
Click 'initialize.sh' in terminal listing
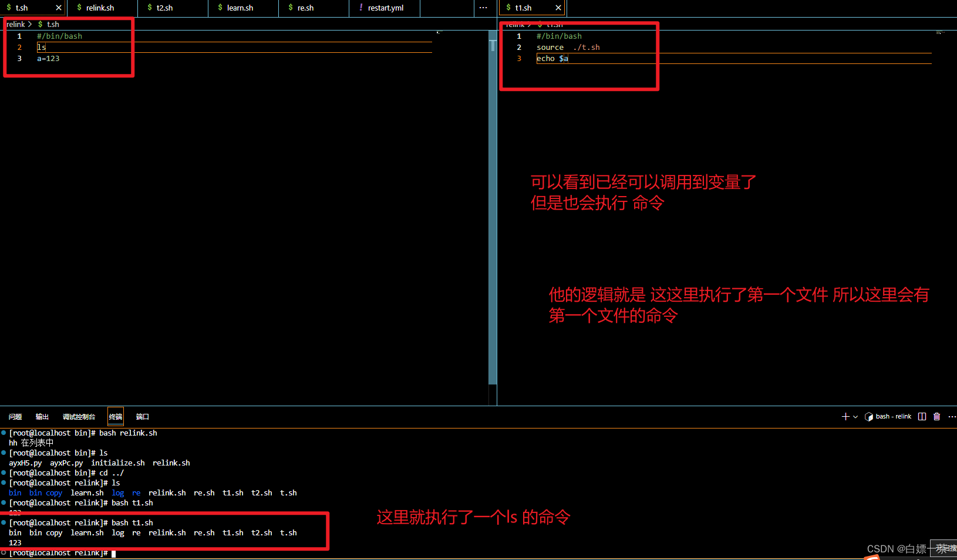coord(118,463)
